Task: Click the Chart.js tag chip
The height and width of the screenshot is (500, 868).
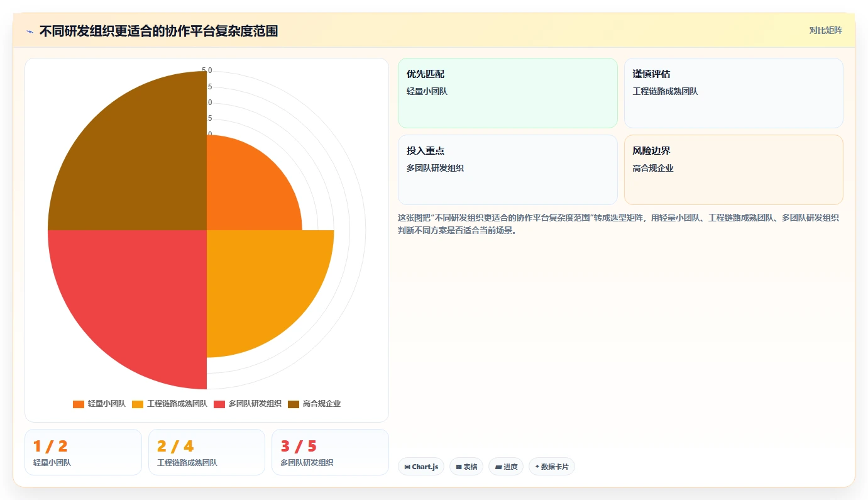Action: coord(421,467)
